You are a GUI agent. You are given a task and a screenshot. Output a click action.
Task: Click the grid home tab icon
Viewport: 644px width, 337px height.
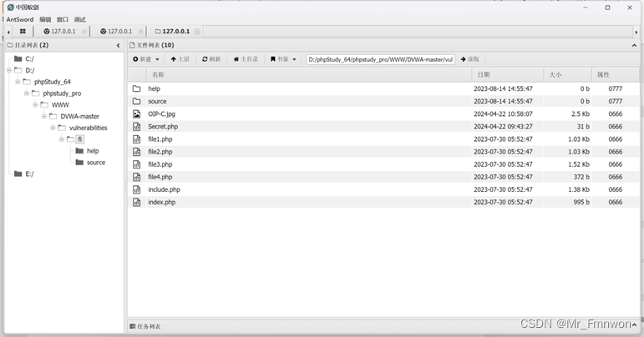tap(23, 31)
